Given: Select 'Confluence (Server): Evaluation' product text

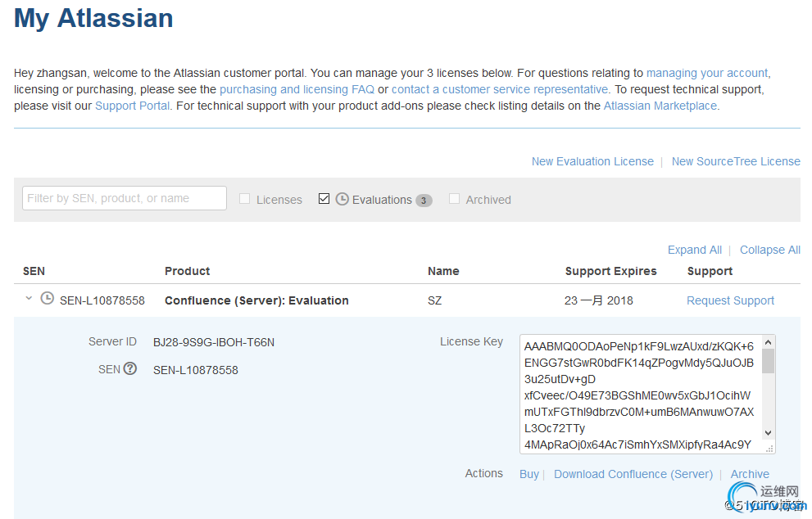Looking at the screenshot, I should (x=256, y=300).
